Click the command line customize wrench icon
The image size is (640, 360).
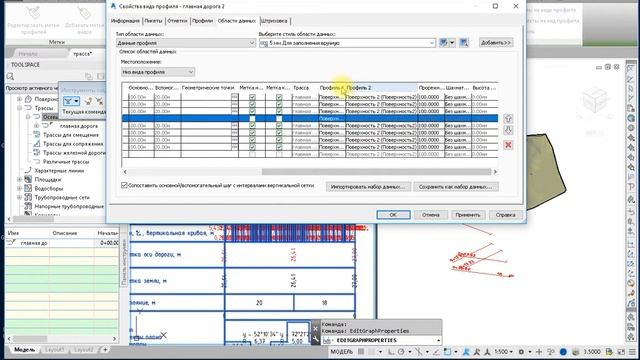(x=316, y=340)
